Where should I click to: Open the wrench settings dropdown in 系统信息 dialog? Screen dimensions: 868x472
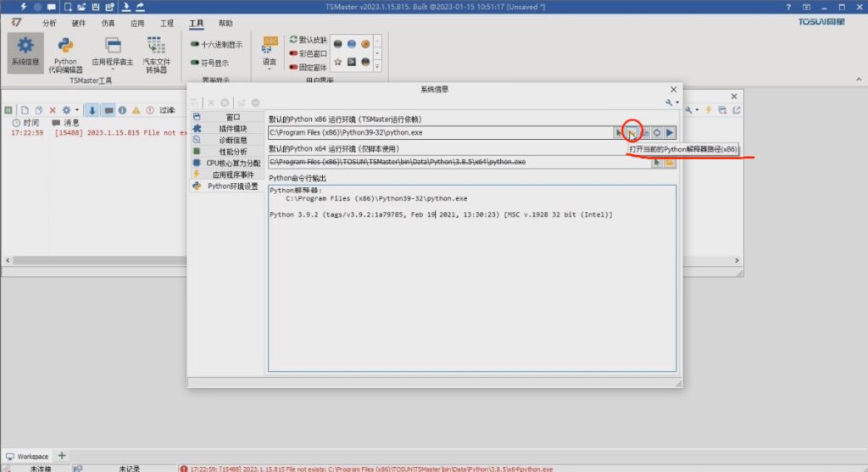point(672,103)
